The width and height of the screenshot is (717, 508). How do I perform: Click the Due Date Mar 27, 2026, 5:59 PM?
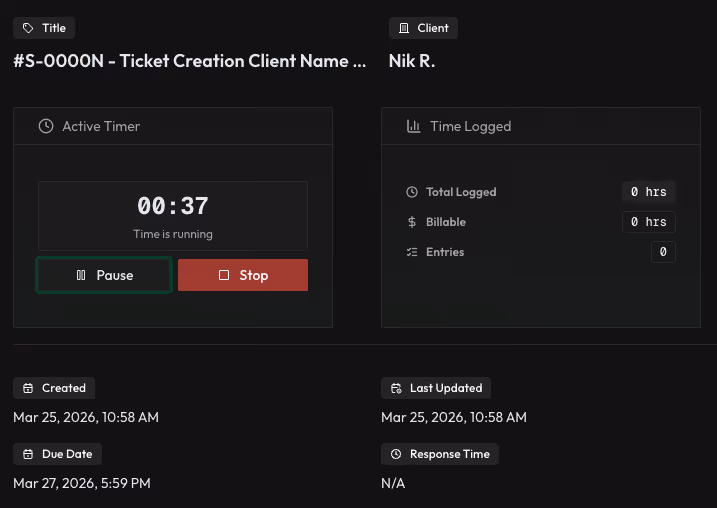[82, 483]
